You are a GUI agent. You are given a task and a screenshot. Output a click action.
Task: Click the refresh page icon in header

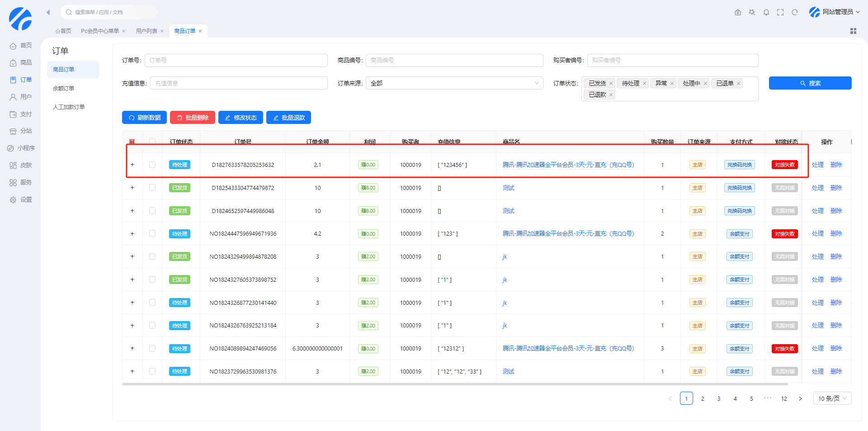[795, 12]
